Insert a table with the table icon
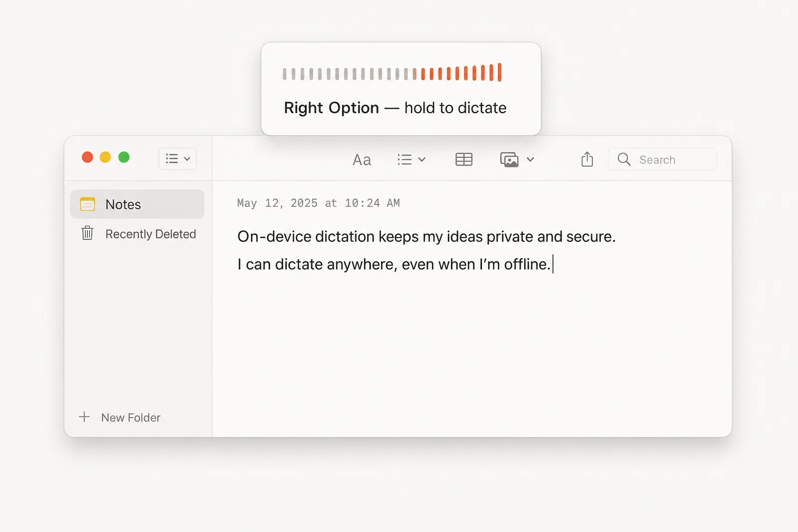This screenshot has height=532, width=798. pos(464,159)
